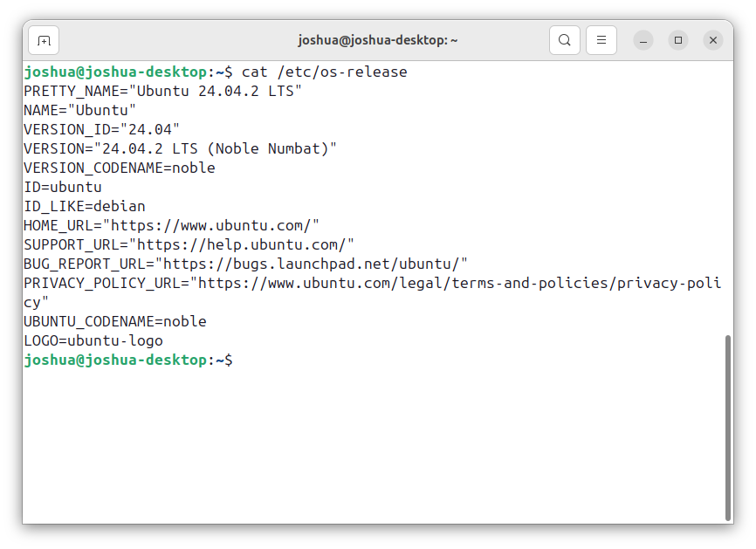
Task: Click the HOME_URL ubuntu.com line
Action: pos(172,225)
